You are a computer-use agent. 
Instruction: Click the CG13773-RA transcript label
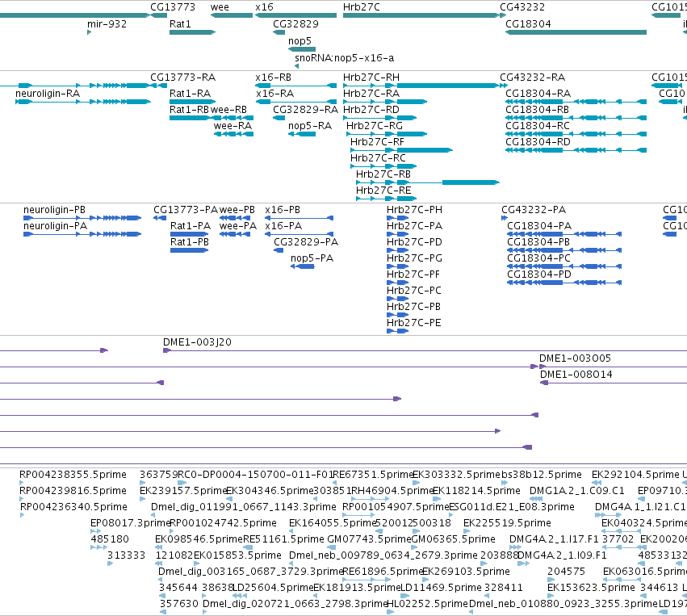click(182, 78)
